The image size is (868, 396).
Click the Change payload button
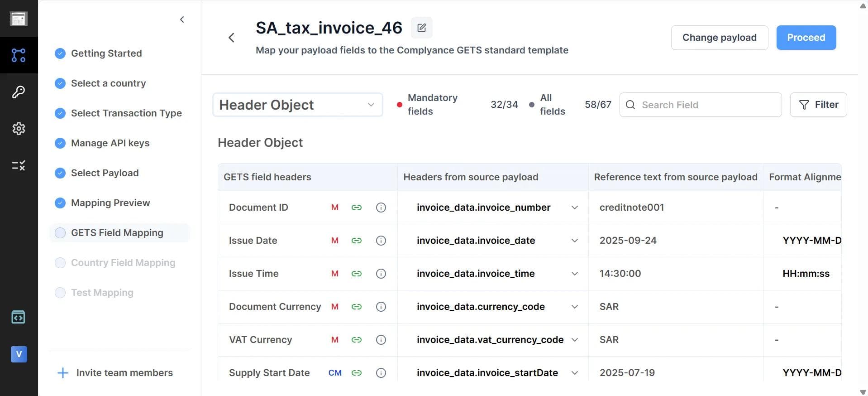coord(719,38)
